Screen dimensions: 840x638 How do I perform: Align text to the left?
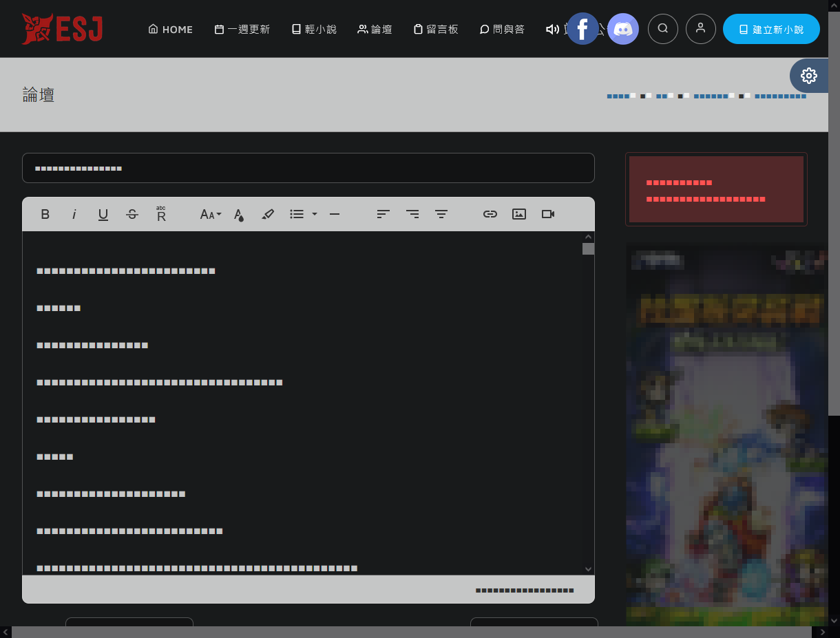click(384, 214)
